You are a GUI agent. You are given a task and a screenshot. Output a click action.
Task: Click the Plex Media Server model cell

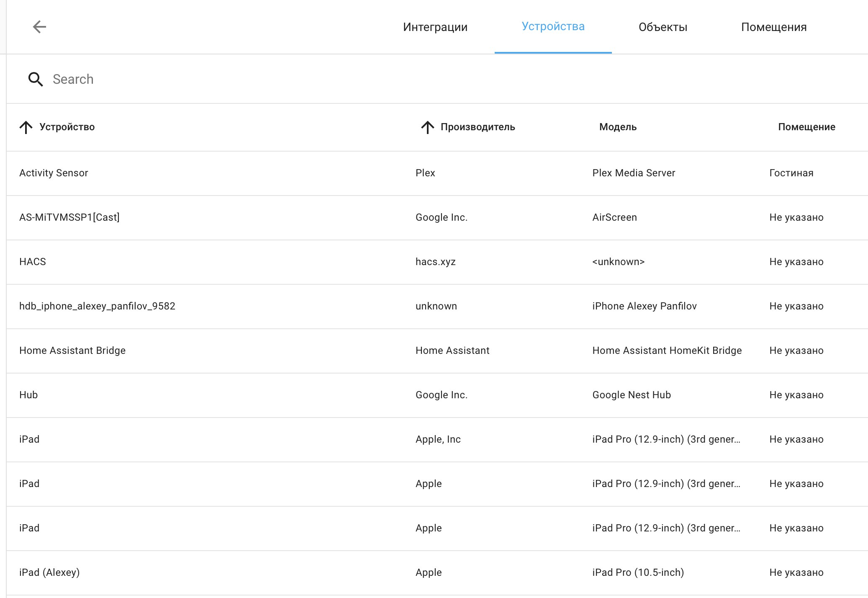[634, 173]
